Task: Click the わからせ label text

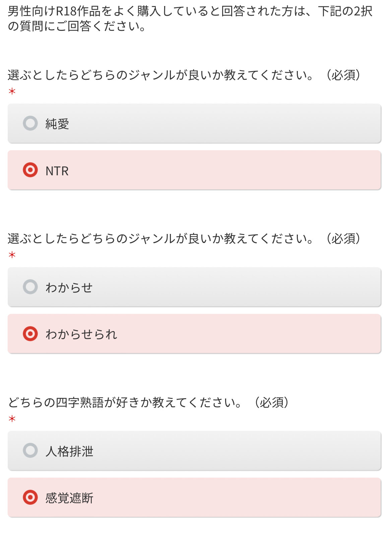Action: click(x=69, y=288)
